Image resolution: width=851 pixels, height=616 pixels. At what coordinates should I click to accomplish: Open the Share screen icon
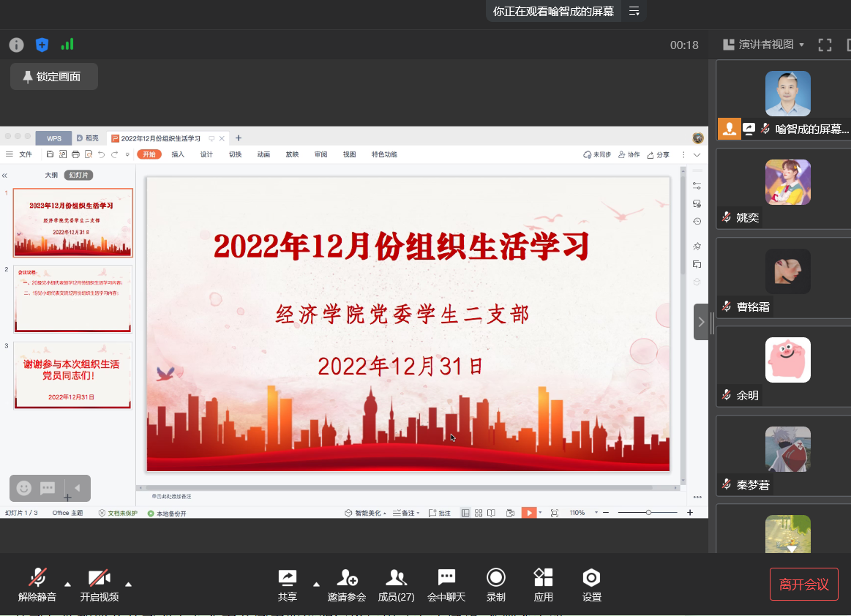[288, 579]
